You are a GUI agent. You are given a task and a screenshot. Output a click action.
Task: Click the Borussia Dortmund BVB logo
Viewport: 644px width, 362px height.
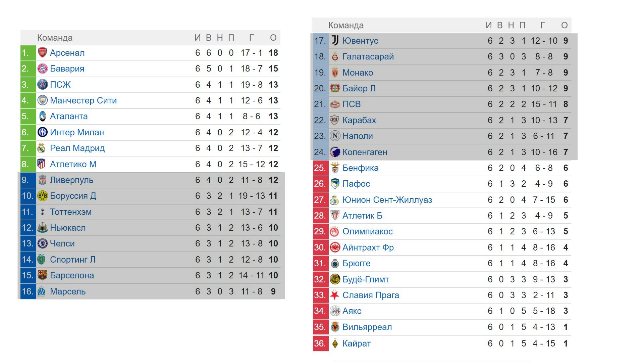[42, 196]
